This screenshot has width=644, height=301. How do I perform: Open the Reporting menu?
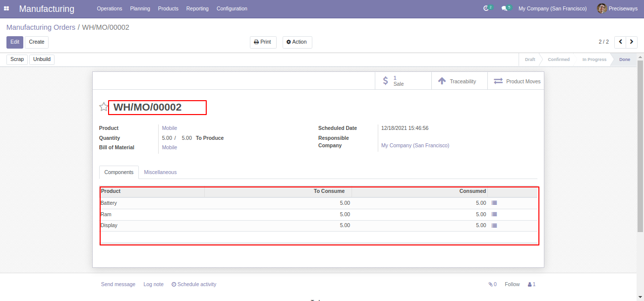[x=197, y=8]
